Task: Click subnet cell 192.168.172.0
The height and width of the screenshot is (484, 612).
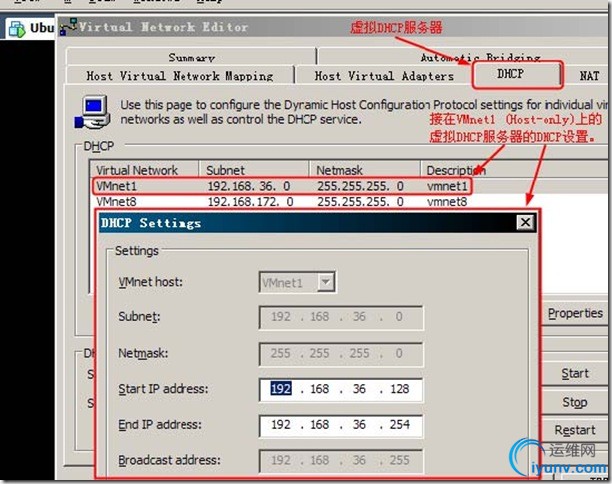Action: pyautogui.click(x=251, y=202)
